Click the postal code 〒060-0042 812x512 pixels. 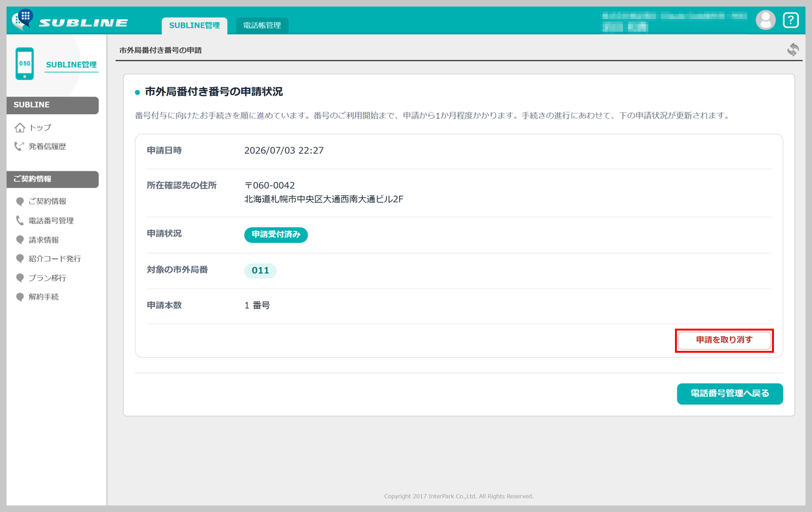tap(270, 186)
